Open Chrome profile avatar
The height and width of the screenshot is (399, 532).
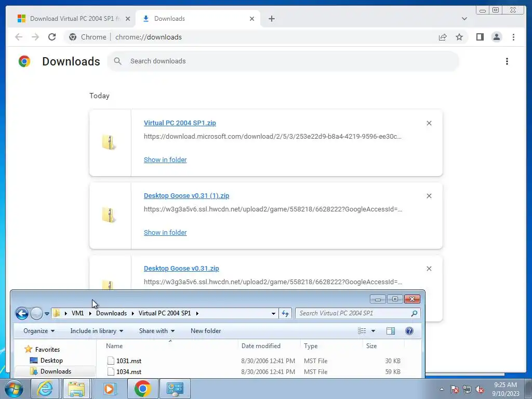tap(496, 37)
